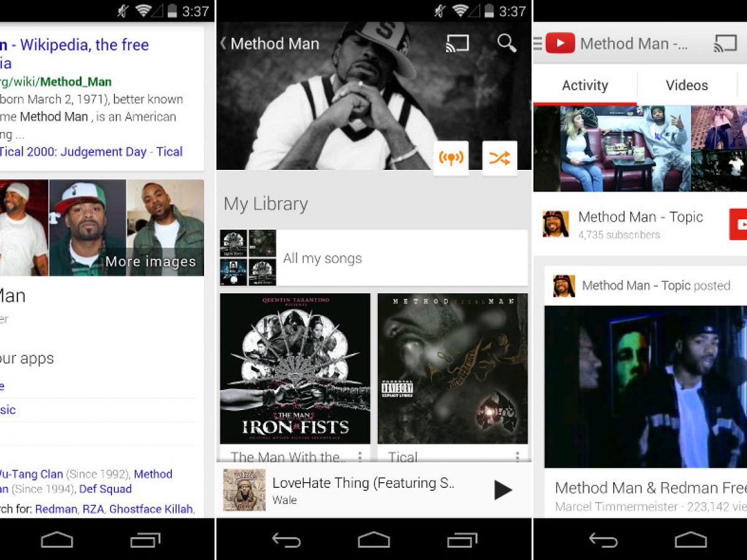Tap the Home button in right phone nav bar
This screenshot has width=747, height=560.
(690, 540)
